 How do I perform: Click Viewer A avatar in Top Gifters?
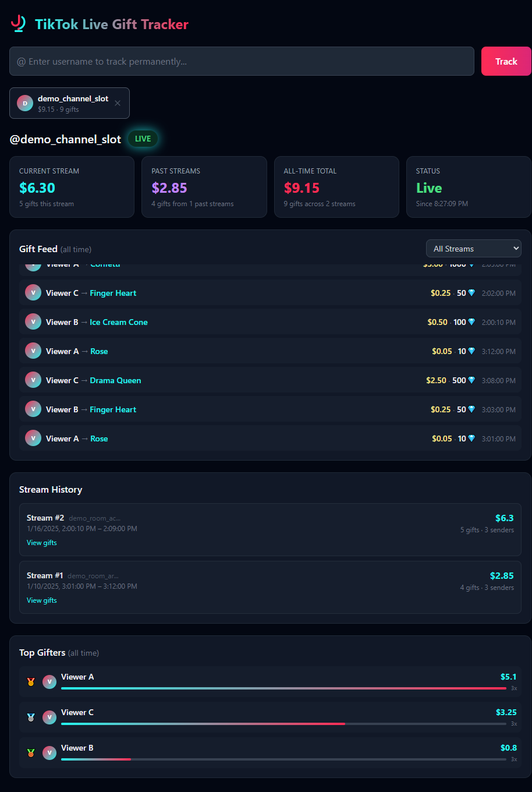point(49,682)
